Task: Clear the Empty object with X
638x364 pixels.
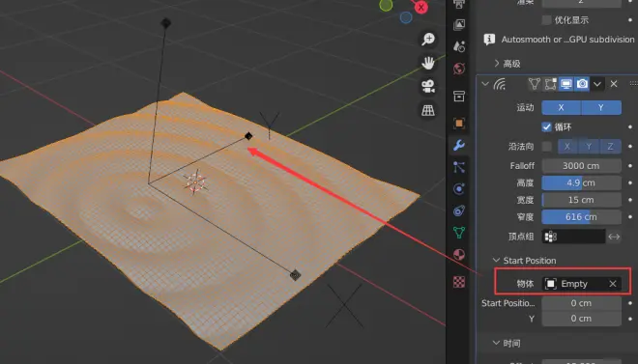Action: (x=613, y=284)
